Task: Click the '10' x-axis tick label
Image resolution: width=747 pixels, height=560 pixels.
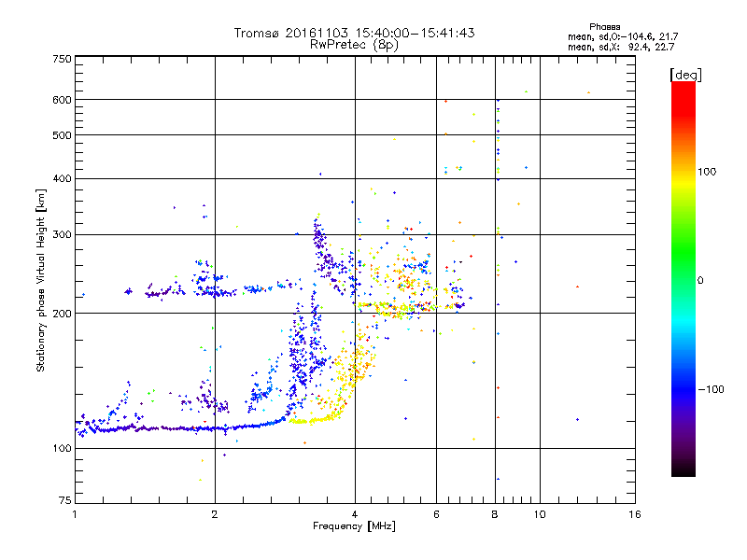Action: [x=540, y=514]
